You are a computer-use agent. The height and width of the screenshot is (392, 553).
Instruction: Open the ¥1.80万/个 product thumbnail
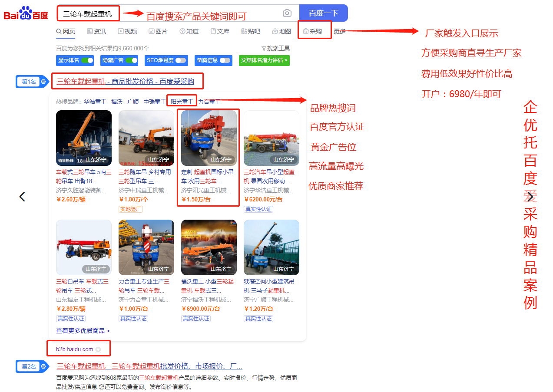tap(146, 138)
